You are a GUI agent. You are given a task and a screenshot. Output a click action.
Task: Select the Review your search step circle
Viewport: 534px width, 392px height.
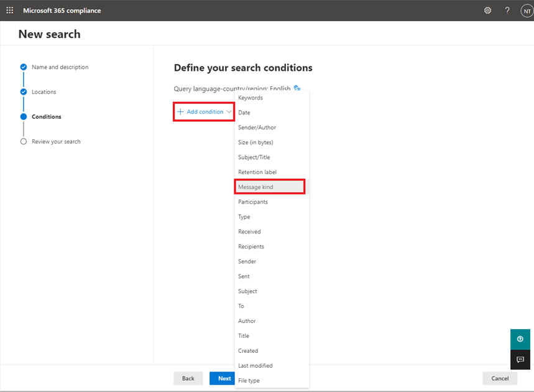pyautogui.click(x=24, y=142)
